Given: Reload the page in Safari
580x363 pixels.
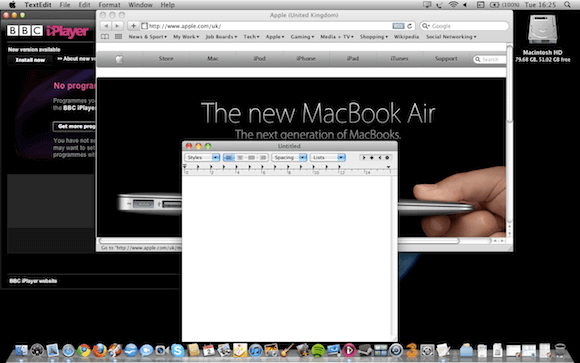Looking at the screenshot, I should coord(409,26).
